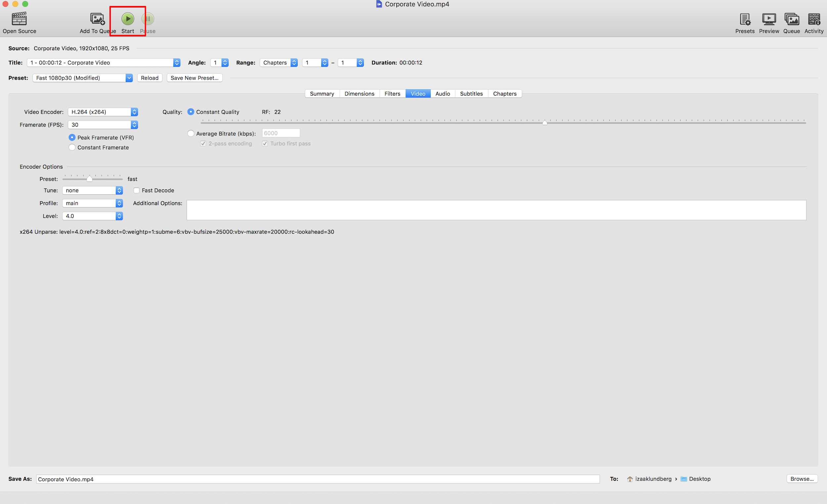Switch to the Filters tab

392,94
